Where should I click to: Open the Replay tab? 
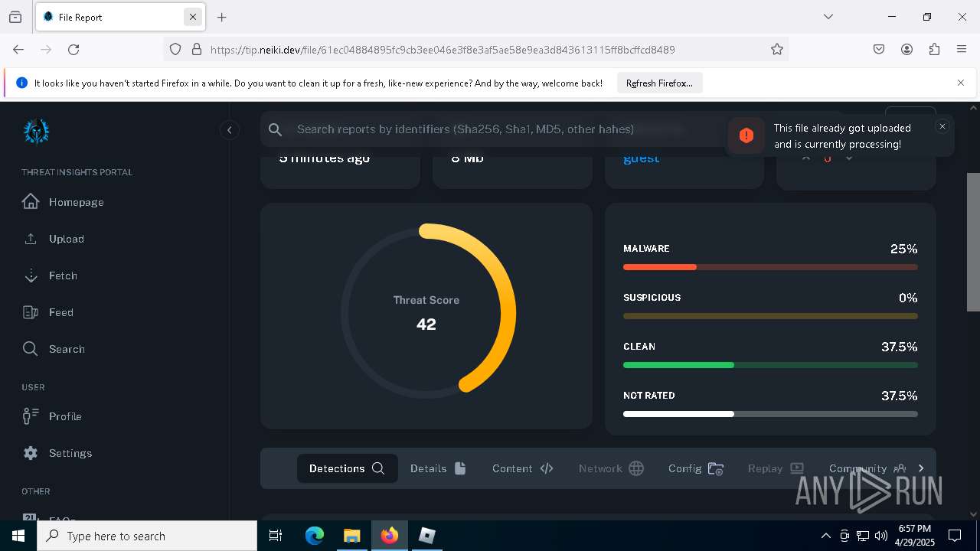776,468
